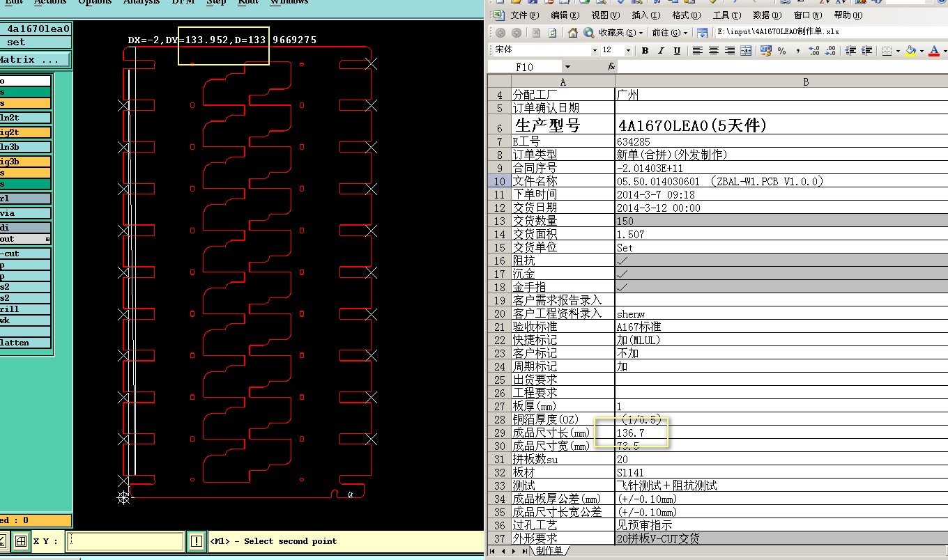Click the Fill Color bucket icon

pos(910,51)
